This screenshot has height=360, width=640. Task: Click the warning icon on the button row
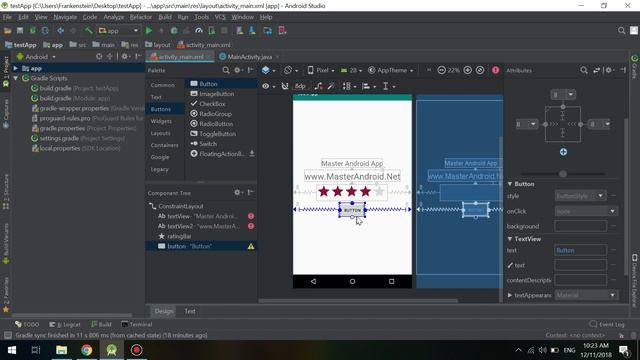click(251, 246)
